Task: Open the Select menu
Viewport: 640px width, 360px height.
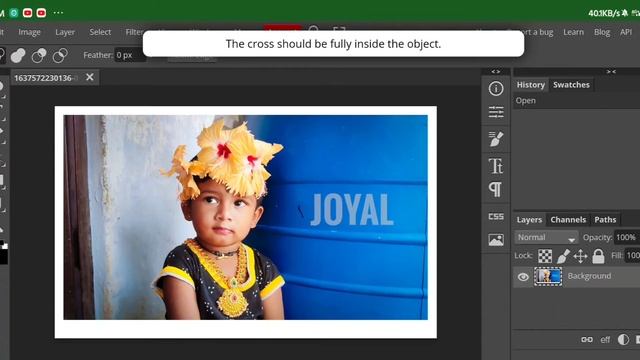Action: 100,32
